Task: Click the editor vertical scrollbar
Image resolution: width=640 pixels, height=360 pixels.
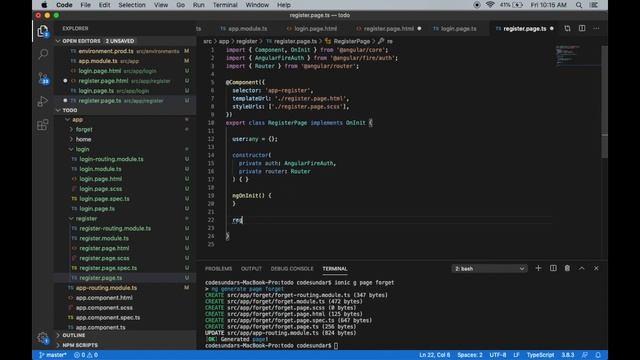Action: [604, 102]
